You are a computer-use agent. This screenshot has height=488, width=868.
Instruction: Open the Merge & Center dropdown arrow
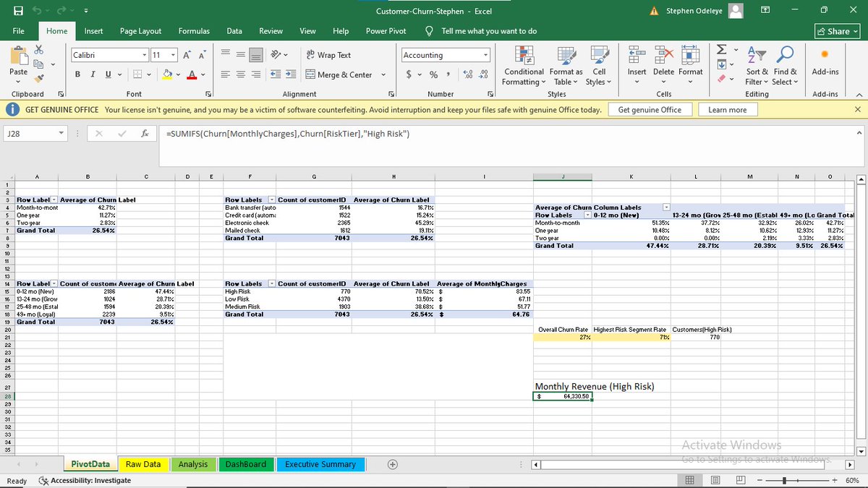click(383, 74)
